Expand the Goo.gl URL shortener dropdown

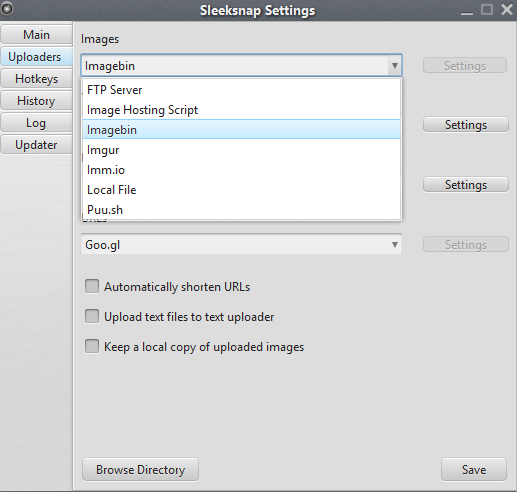(x=241, y=245)
